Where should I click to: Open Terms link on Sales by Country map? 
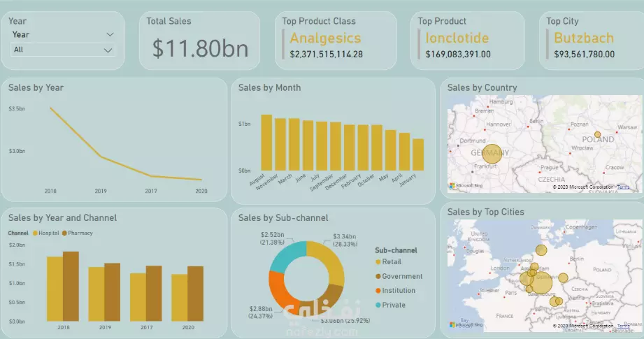pyautogui.click(x=623, y=187)
